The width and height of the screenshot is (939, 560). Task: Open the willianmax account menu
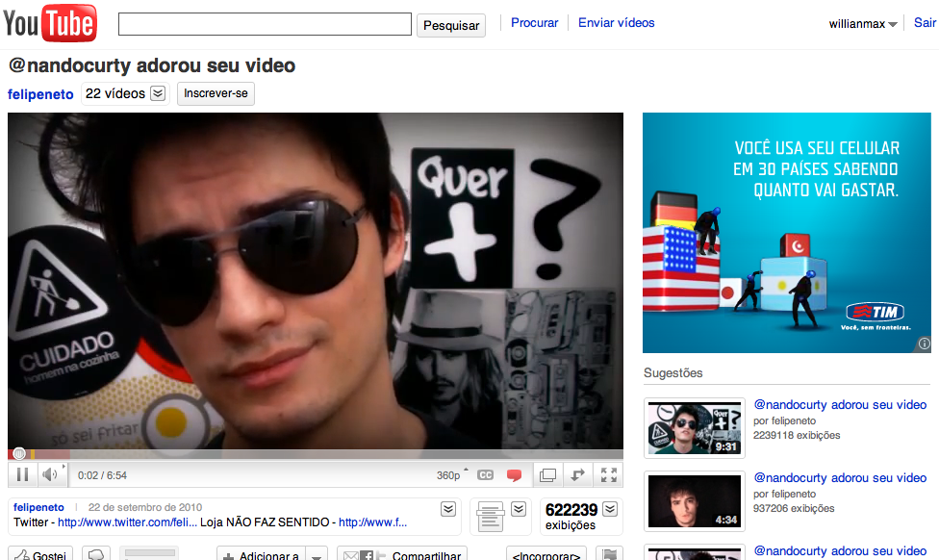863,24
